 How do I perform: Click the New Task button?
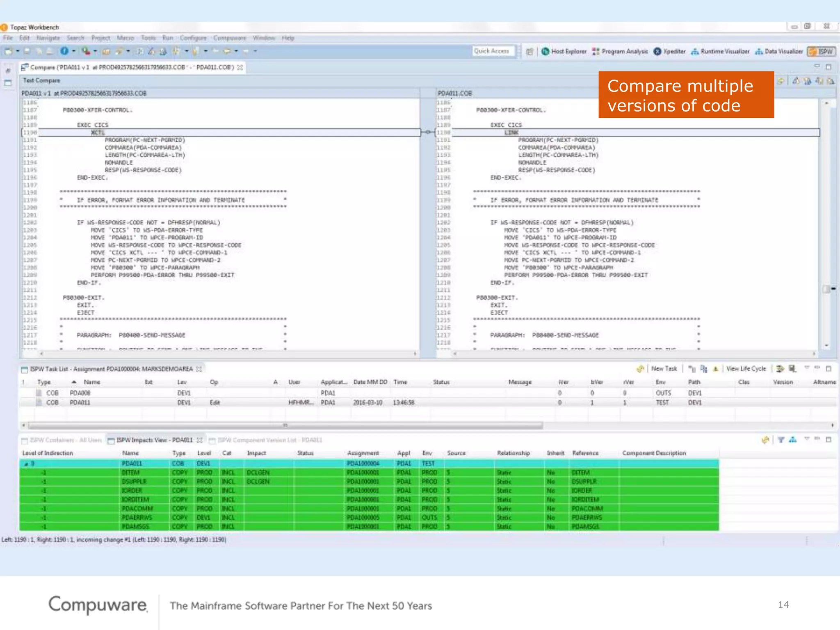pyautogui.click(x=664, y=369)
